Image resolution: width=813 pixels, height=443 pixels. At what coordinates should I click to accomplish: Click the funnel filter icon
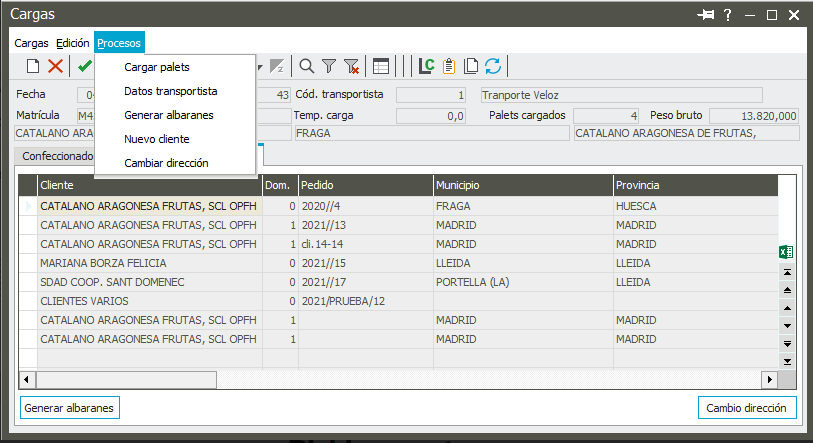click(x=329, y=67)
